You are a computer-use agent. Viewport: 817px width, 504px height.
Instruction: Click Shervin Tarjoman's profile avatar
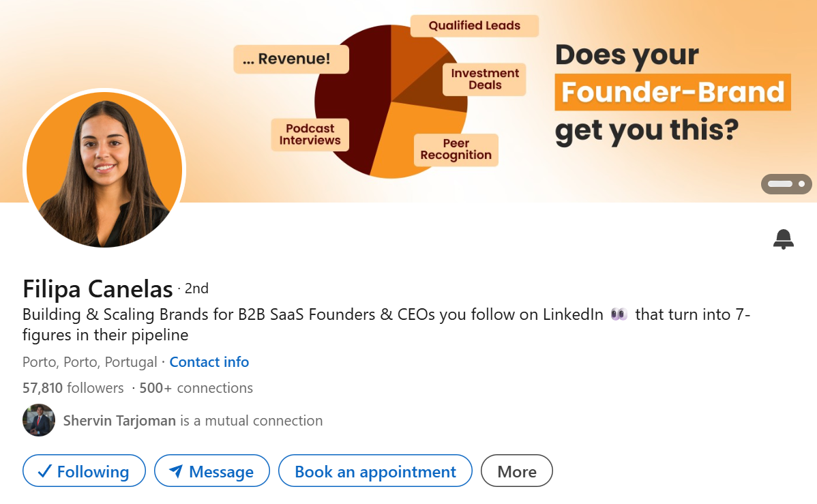[x=39, y=420]
